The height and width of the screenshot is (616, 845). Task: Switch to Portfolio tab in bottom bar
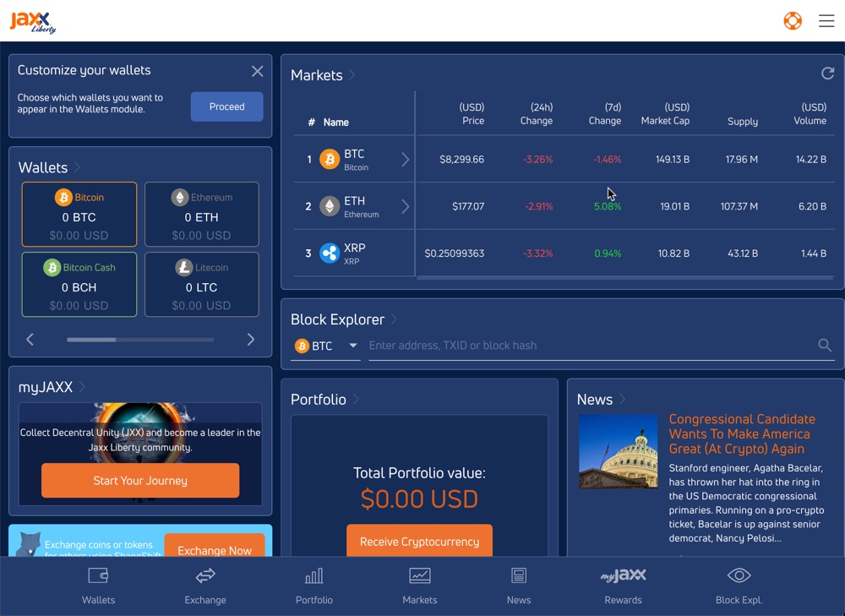[x=313, y=586]
